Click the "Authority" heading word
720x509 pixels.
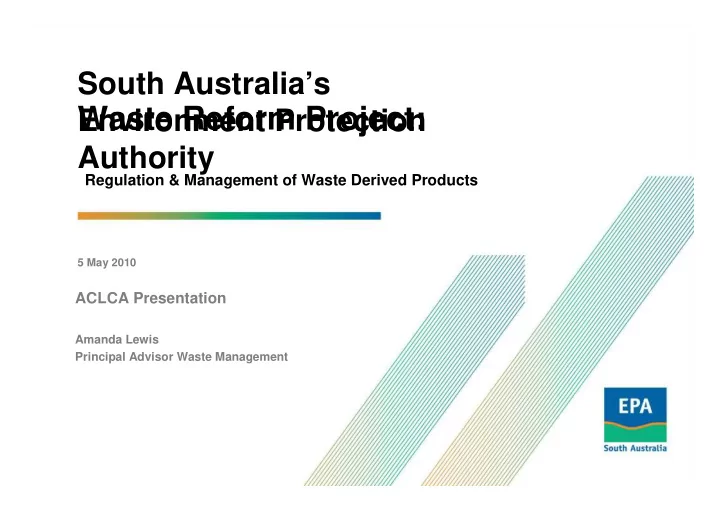(x=146, y=158)
